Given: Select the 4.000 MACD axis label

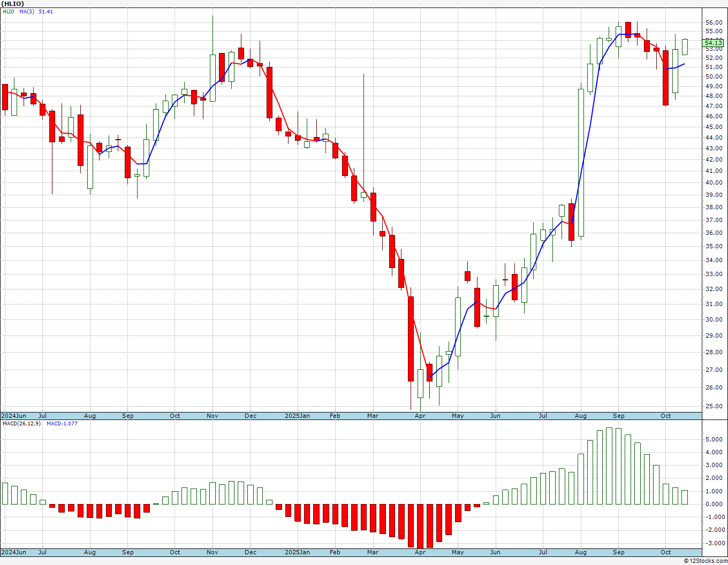Looking at the screenshot, I should [x=714, y=452].
